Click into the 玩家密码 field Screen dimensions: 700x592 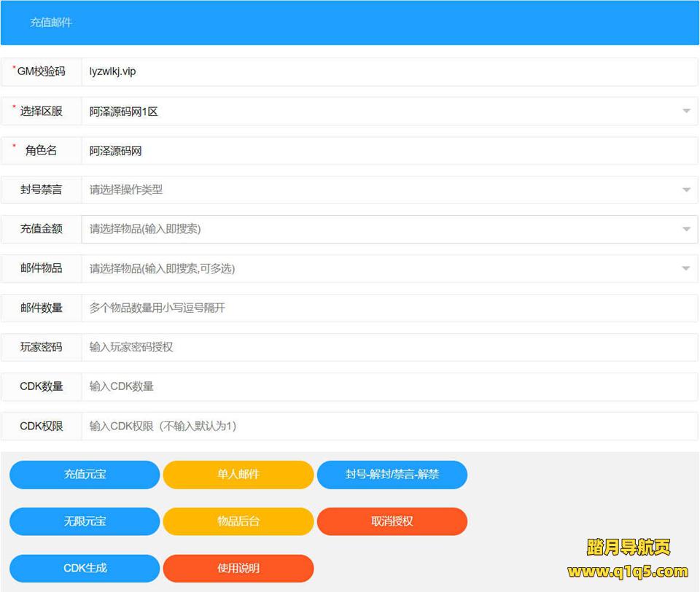pyautogui.click(x=389, y=347)
